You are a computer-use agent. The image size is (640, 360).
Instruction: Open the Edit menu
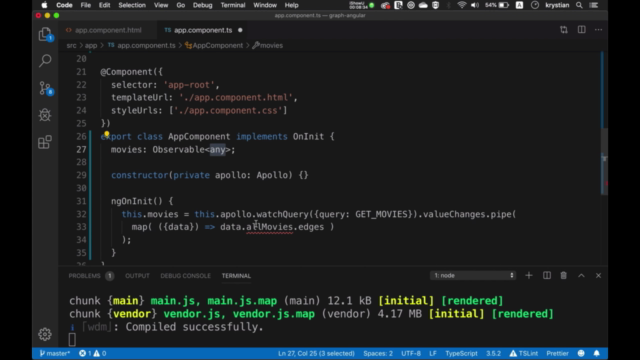(104, 5)
